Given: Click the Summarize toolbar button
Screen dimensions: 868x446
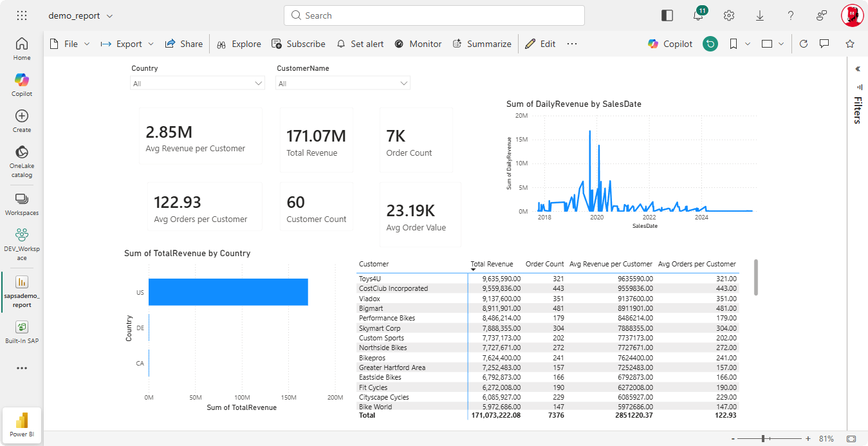Looking at the screenshot, I should click(482, 44).
